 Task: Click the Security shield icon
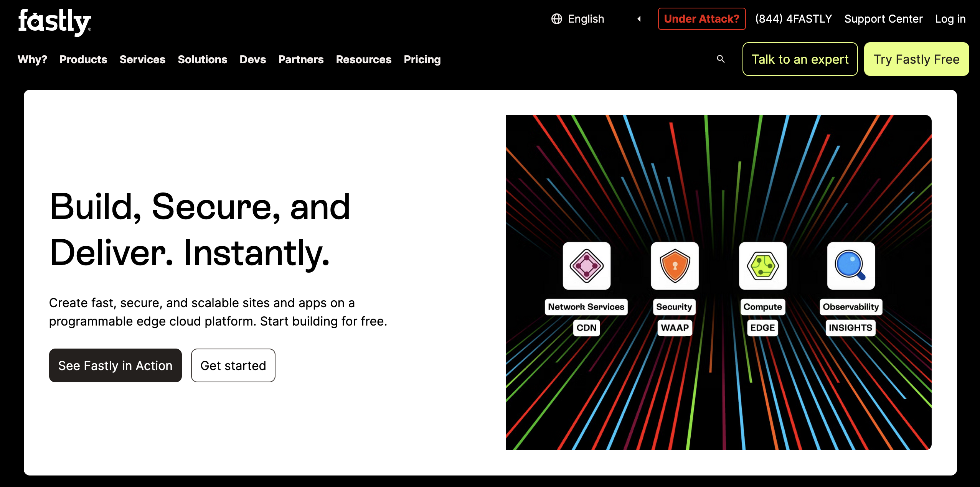(675, 266)
